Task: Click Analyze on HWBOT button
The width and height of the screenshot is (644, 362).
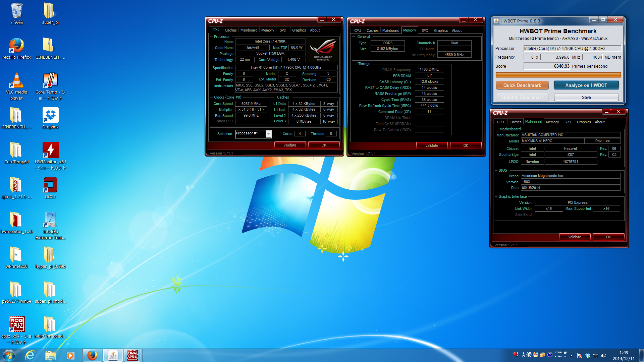Action: pos(586,85)
